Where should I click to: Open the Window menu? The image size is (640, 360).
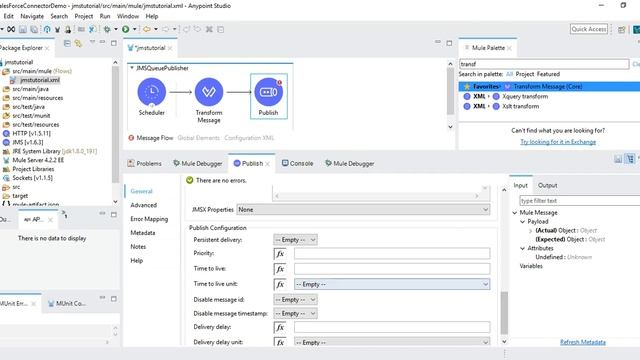click(128, 16)
